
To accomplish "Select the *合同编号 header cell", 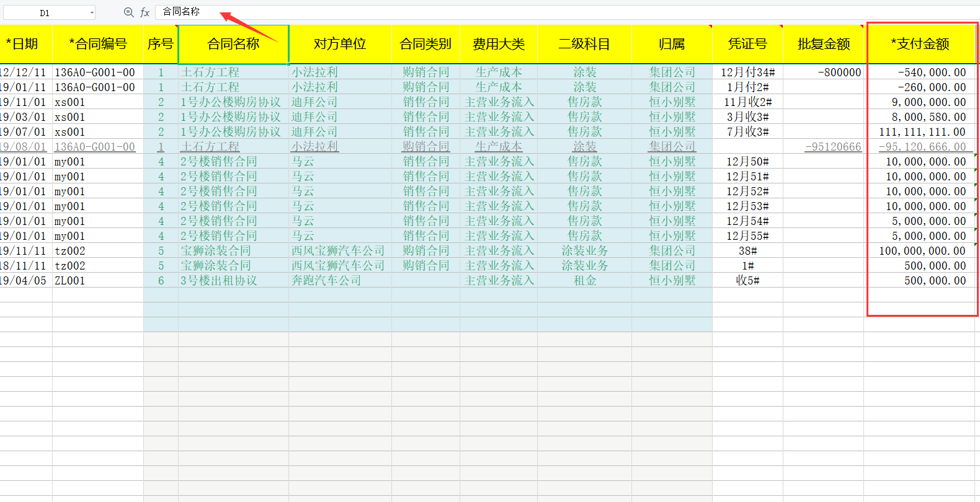I will pyautogui.click(x=98, y=44).
